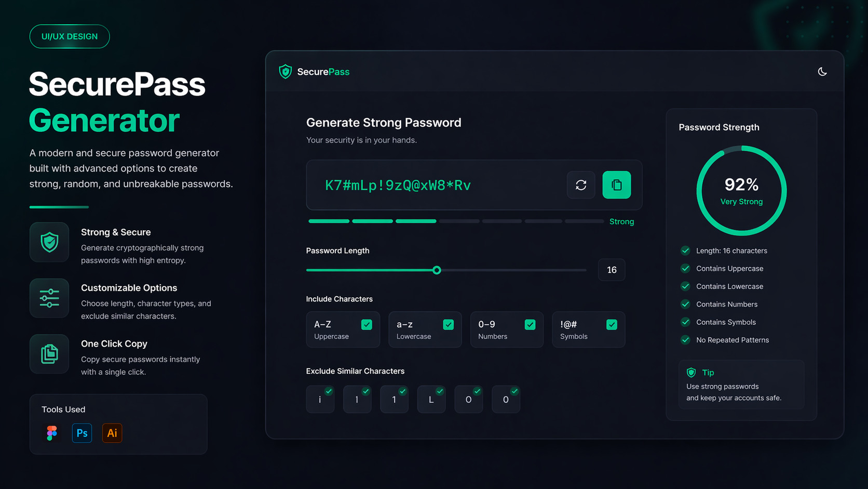Click the 92% Password Strength ring

click(741, 190)
